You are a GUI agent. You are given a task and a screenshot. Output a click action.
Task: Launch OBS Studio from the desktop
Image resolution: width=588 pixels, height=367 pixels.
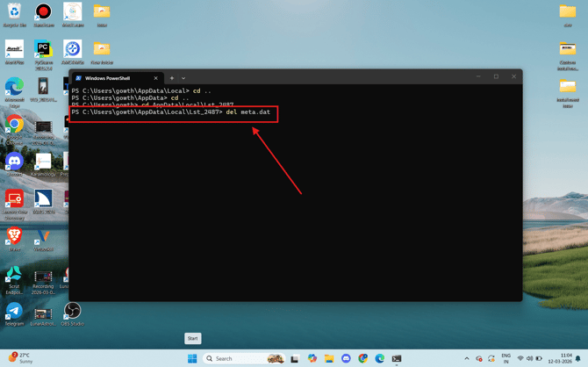(72, 313)
